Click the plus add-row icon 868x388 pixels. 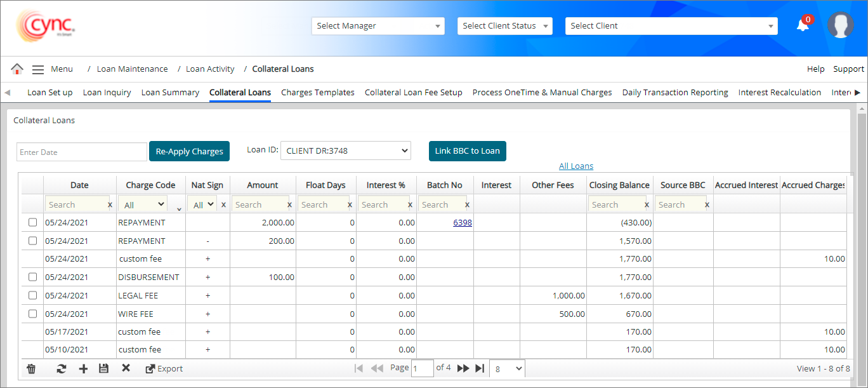click(x=83, y=368)
